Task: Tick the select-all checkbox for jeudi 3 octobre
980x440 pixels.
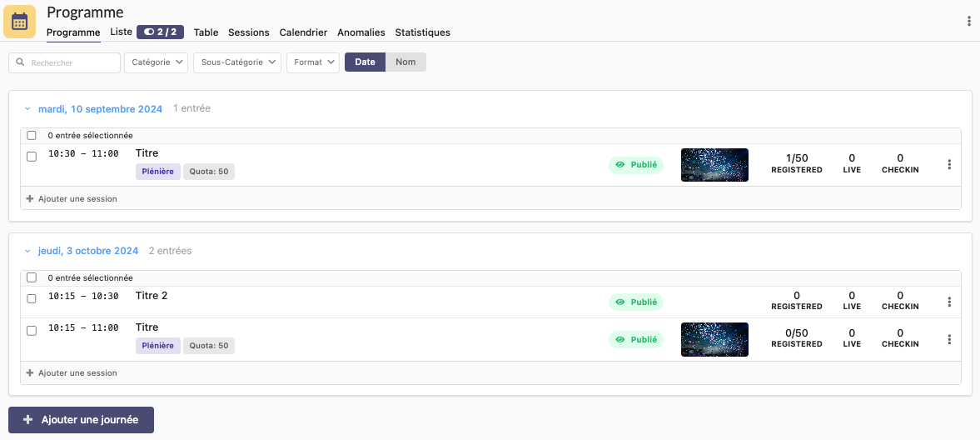Action: coord(32,277)
